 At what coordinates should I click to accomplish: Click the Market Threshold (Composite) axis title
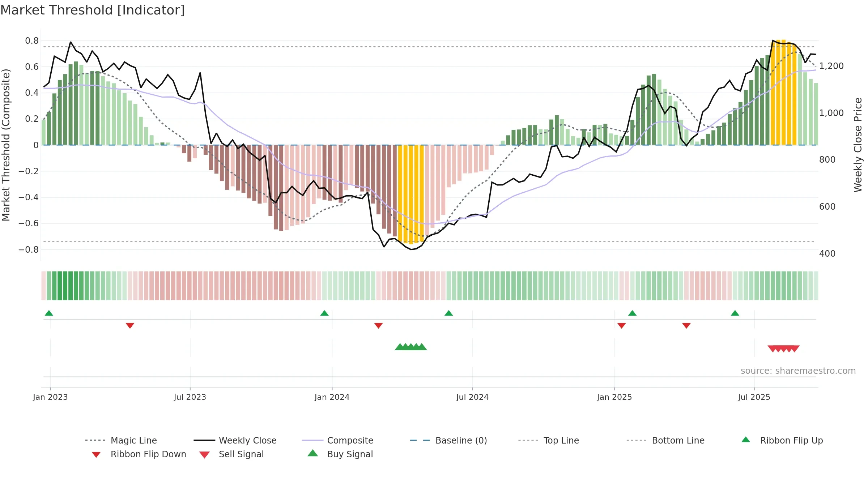(x=6, y=145)
